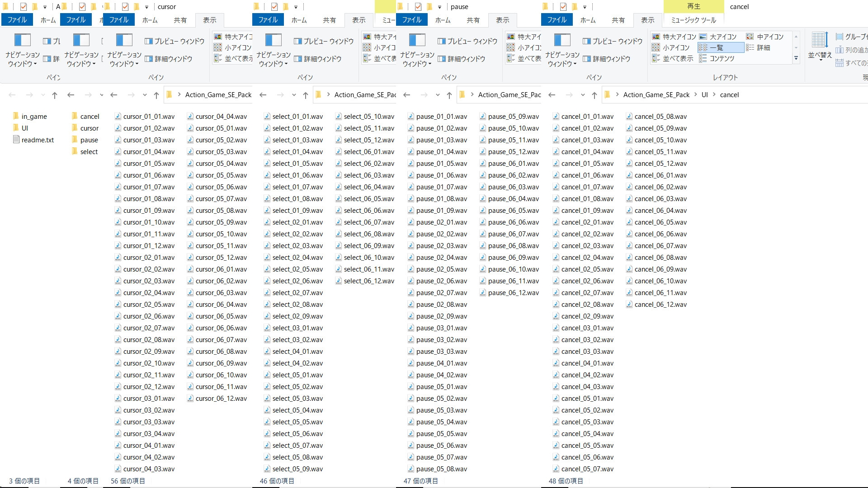Open ホーム tab in the cancel window
The height and width of the screenshot is (488, 868).
(x=588, y=20)
